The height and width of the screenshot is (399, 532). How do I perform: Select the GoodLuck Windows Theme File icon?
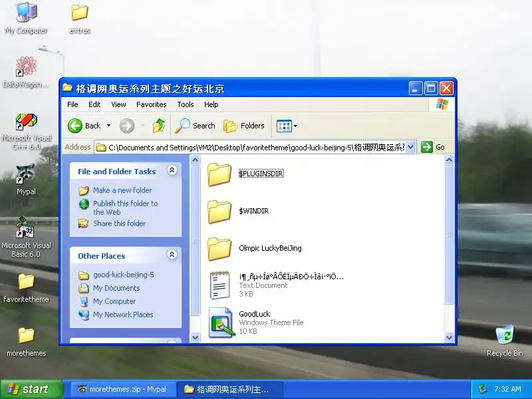pyautogui.click(x=221, y=323)
